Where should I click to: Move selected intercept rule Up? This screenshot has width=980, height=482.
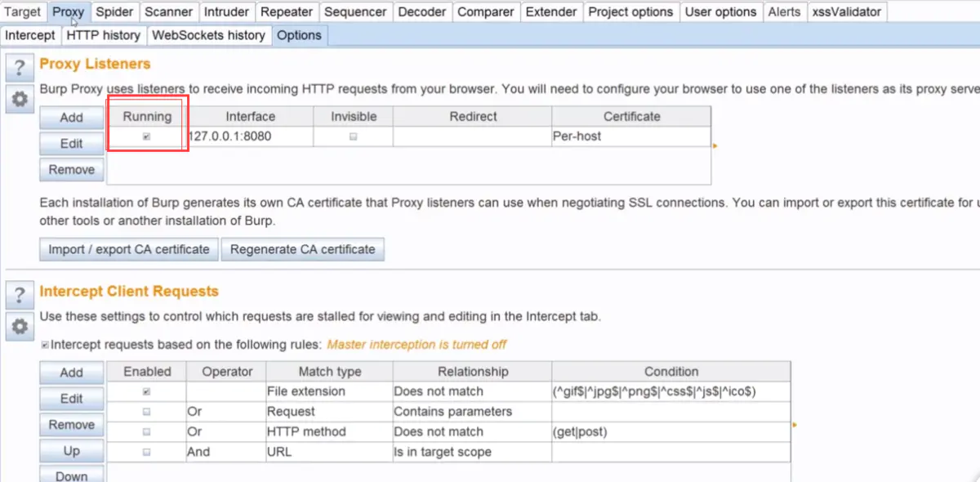[72, 451]
